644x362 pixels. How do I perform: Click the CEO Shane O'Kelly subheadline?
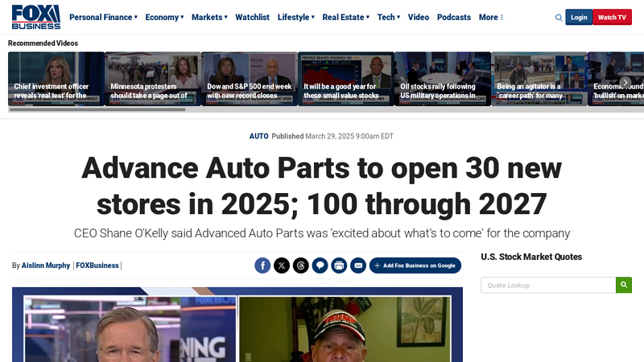point(321,233)
